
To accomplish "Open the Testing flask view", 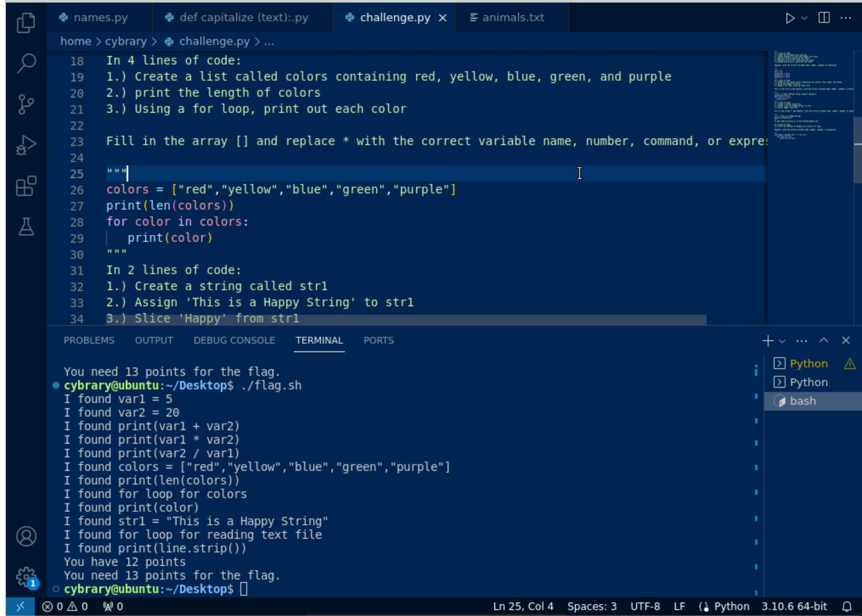I will tap(26, 227).
